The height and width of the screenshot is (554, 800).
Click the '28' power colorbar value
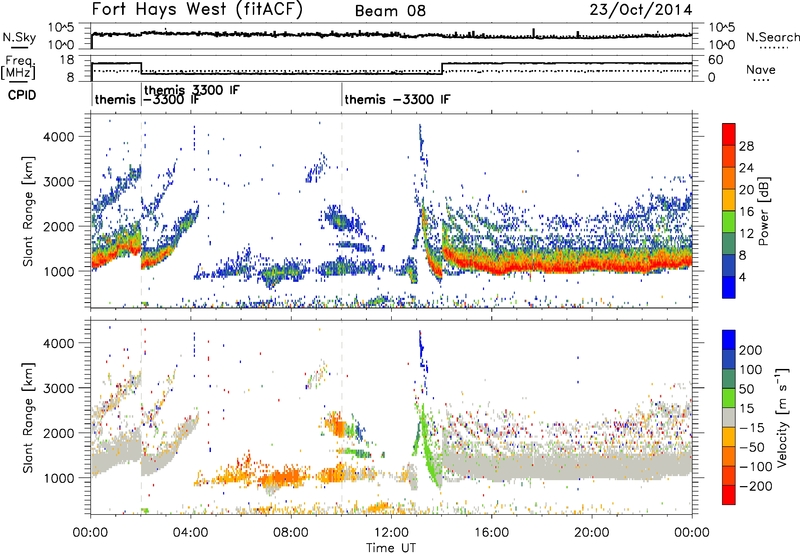pyautogui.click(x=746, y=146)
